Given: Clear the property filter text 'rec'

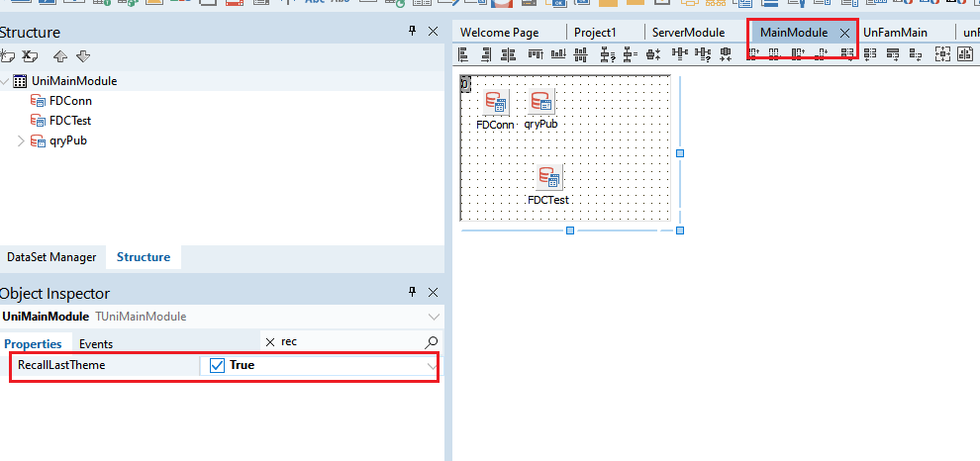Looking at the screenshot, I should pyautogui.click(x=270, y=341).
